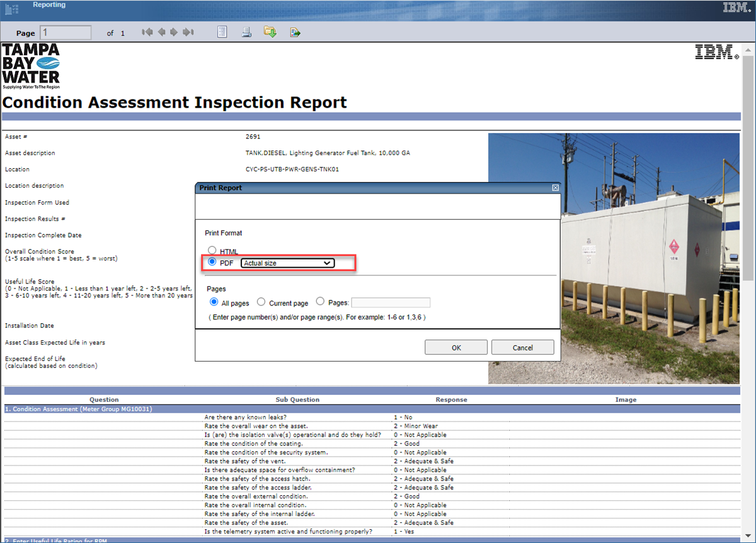Go to the previous page
This screenshot has height=543, width=756.
(161, 31)
